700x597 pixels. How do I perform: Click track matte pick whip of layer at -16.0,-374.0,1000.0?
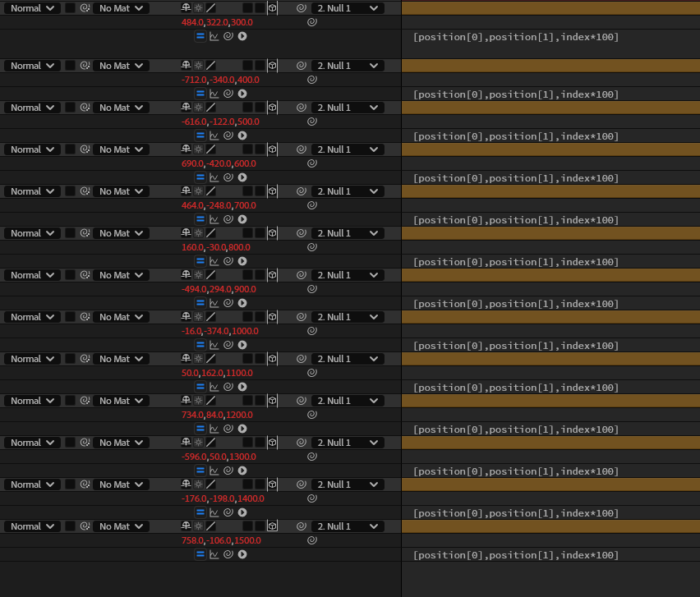85,317
